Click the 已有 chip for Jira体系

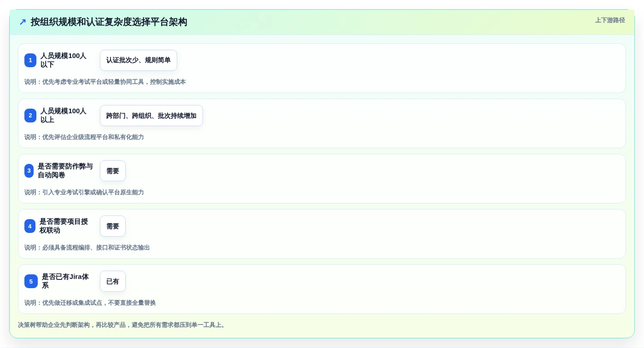[113, 281]
